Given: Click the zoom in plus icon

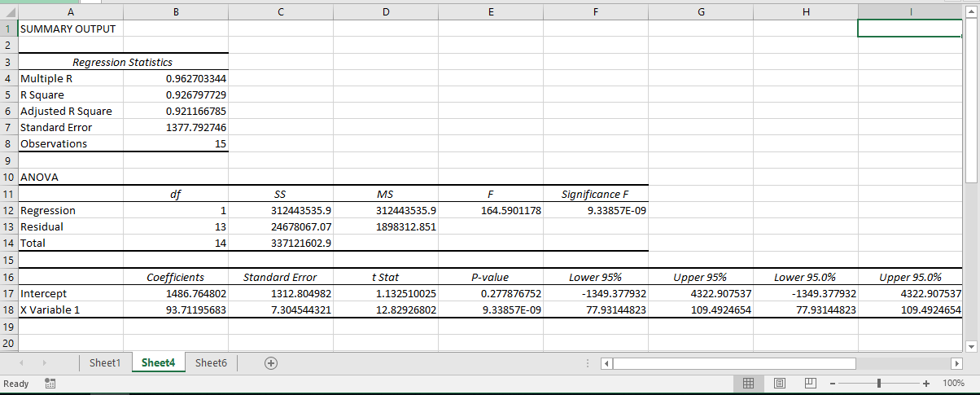Looking at the screenshot, I should (x=926, y=384).
